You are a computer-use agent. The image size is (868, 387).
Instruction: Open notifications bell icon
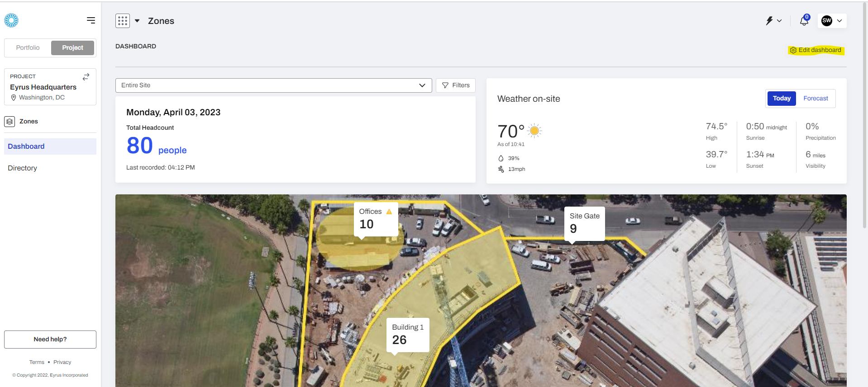point(804,20)
